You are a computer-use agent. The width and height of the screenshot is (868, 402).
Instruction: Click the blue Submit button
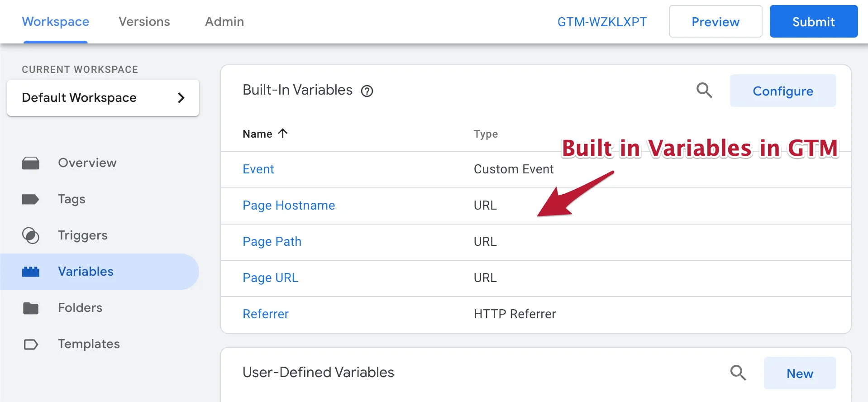(814, 21)
